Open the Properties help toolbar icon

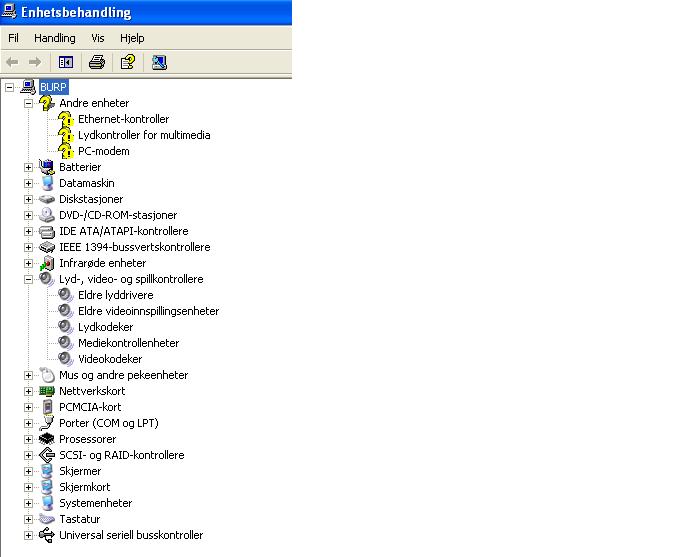click(x=128, y=62)
